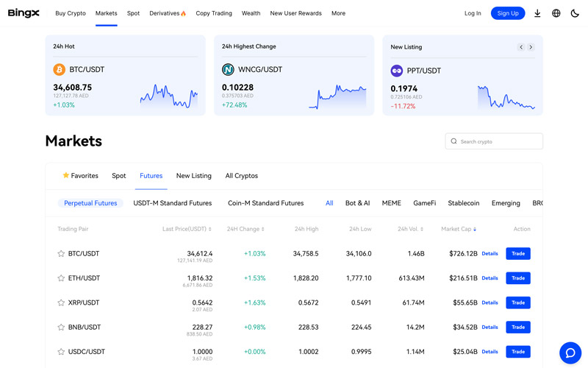Trade the XRP/USDT pair

tap(518, 302)
